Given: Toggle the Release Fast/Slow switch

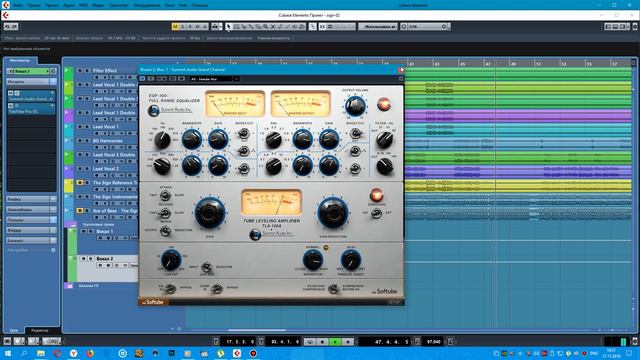Looking at the screenshot, I should pyautogui.click(x=165, y=213).
